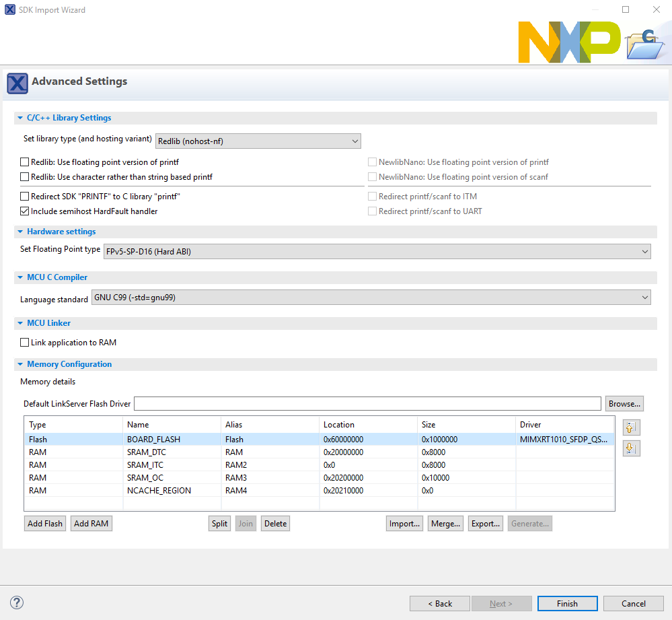Image resolution: width=672 pixels, height=620 pixels.
Task: Collapse the C/C++ Library Settings section
Action: (x=20, y=118)
